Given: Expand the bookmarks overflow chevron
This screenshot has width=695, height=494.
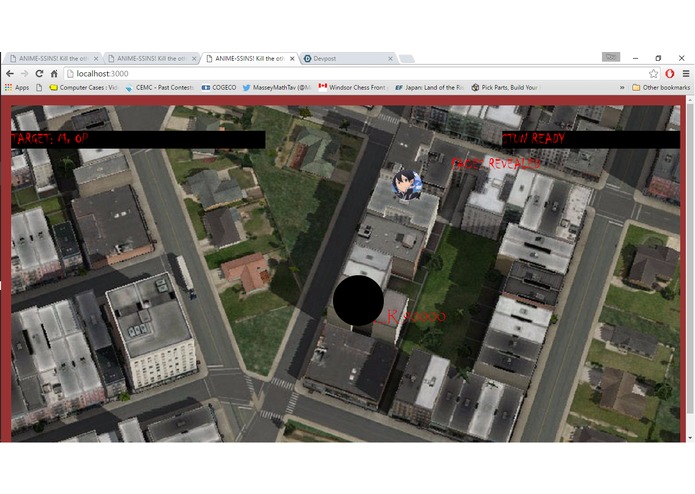Looking at the screenshot, I should pos(622,88).
